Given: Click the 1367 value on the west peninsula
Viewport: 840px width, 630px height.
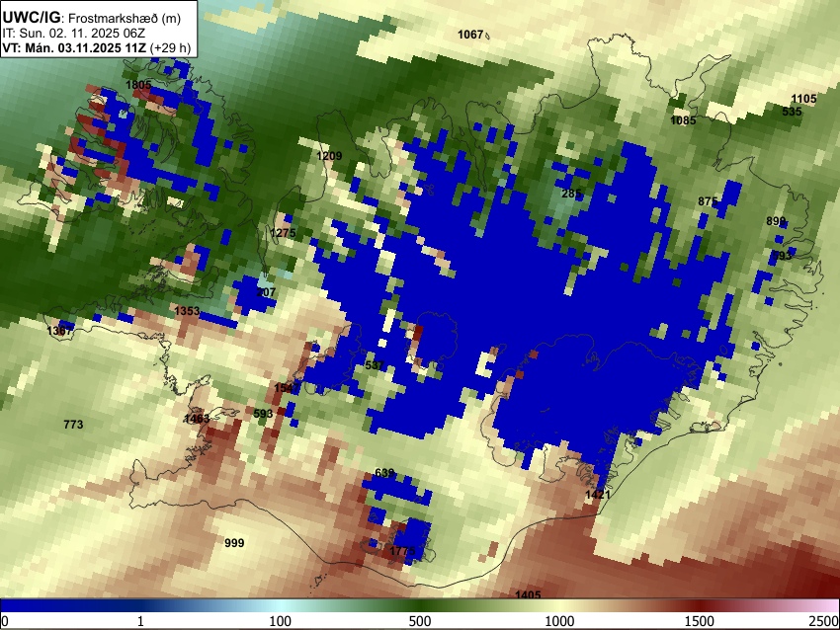Looking at the screenshot, I should tap(59, 331).
